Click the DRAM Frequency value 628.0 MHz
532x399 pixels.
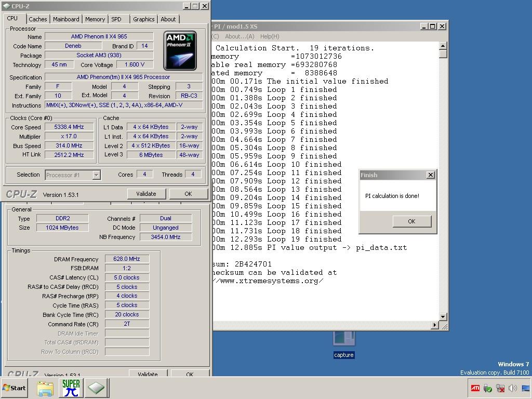pos(127,259)
